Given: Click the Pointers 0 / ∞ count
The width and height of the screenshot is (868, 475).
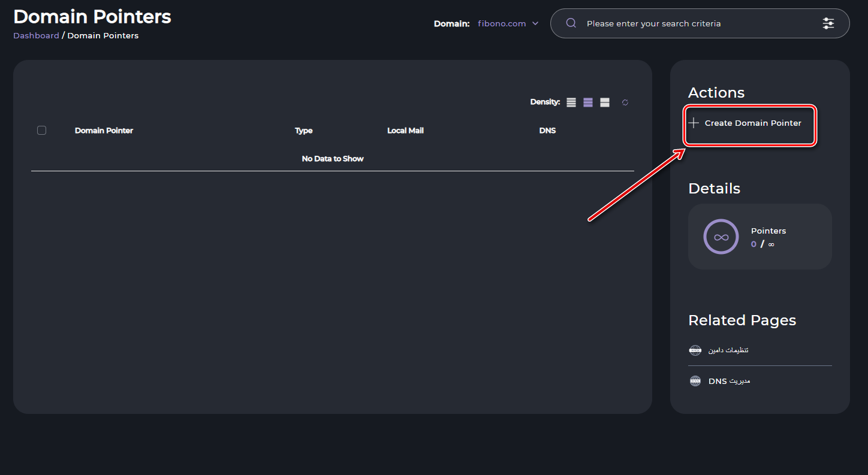Looking at the screenshot, I should pos(762,244).
